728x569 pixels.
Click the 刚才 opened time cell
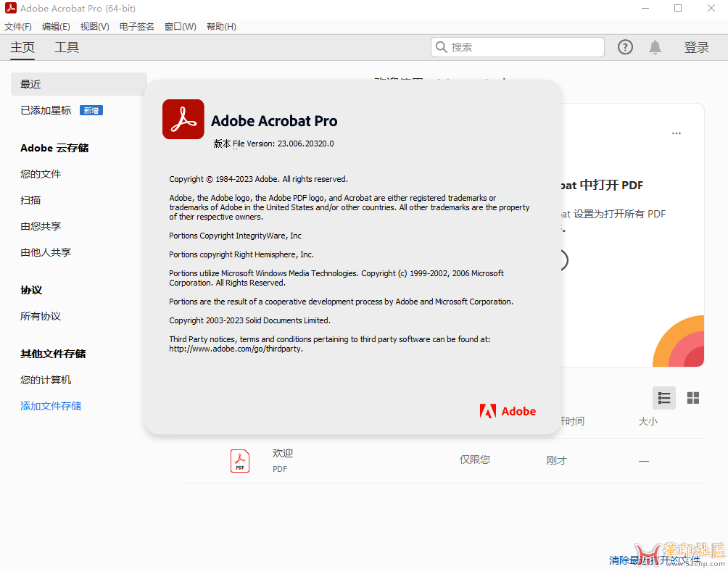(x=557, y=460)
